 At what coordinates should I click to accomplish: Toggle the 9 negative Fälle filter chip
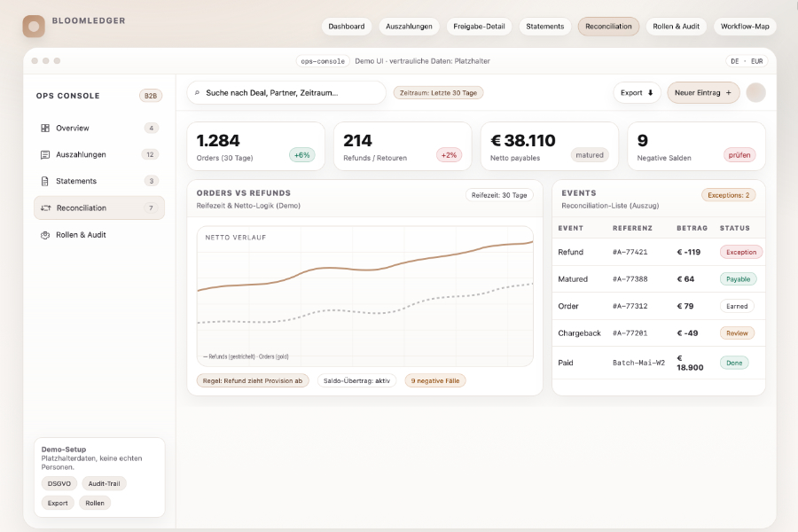click(434, 380)
